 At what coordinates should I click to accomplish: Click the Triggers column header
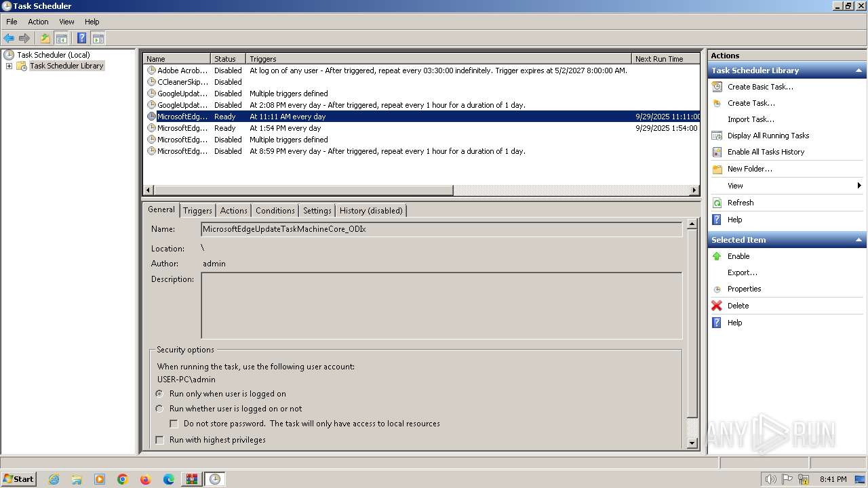tap(439, 59)
